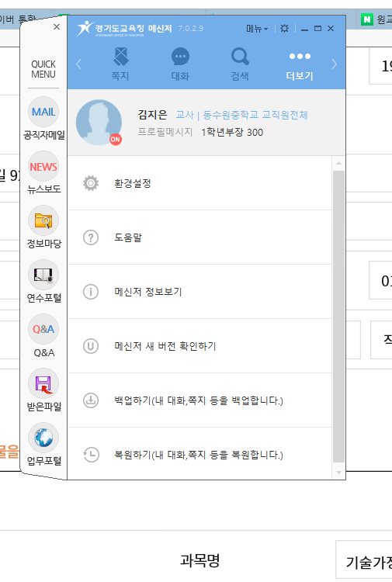Show previous tabs with left chevron
The width and height of the screenshot is (392, 582).
tap(78, 64)
